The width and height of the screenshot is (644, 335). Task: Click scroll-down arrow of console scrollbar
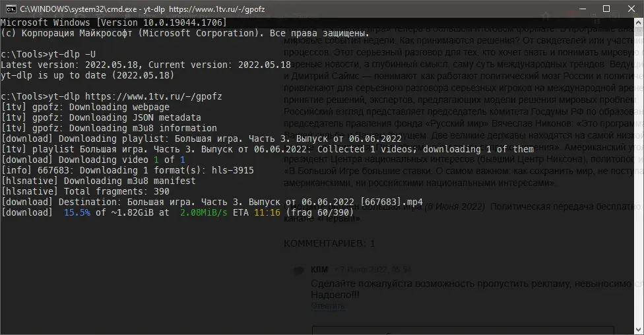click(x=639, y=329)
